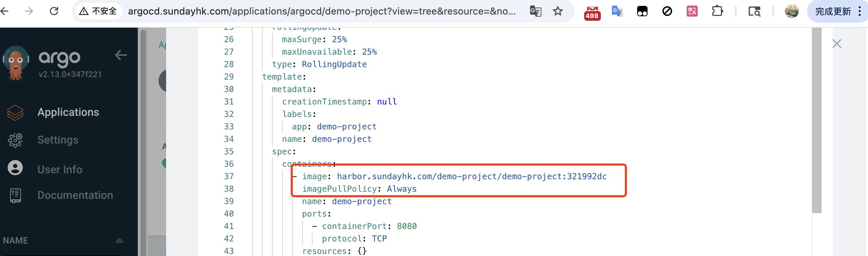Open Applications from the layers icon
The height and width of the screenshot is (256, 868).
15,112
